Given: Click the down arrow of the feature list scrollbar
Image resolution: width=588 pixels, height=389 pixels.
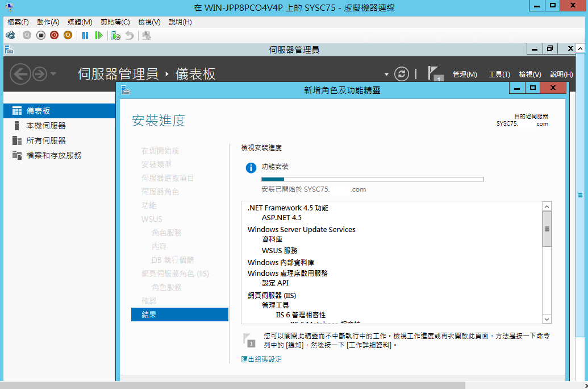Looking at the screenshot, I should 547,319.
